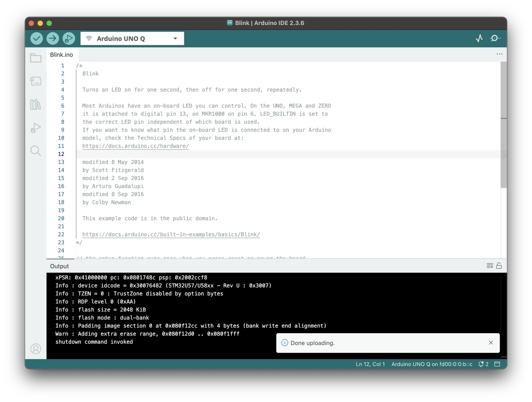Toggle the output scroll lock icon
532x402 pixels.
[x=499, y=266]
